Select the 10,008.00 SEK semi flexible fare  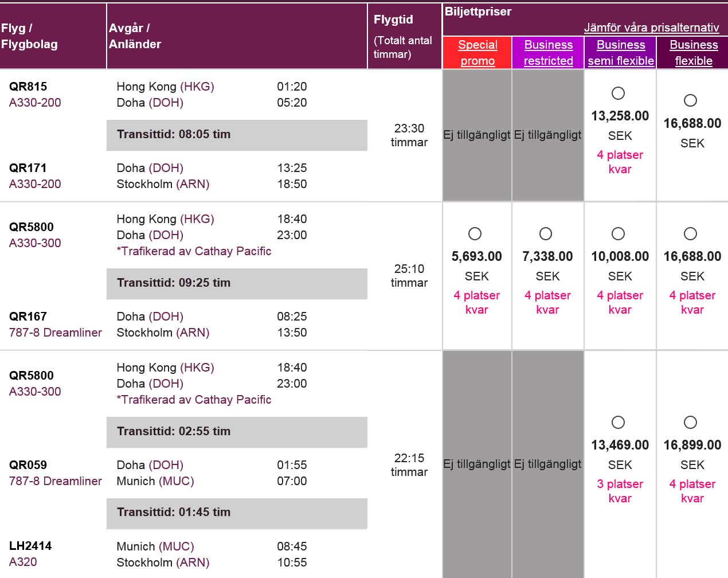(618, 233)
